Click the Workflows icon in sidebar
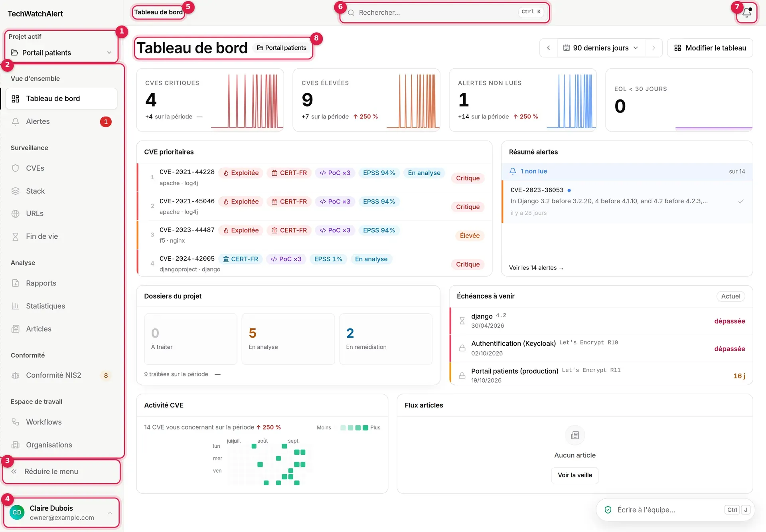Viewport: 766px width, 532px height. point(16,422)
